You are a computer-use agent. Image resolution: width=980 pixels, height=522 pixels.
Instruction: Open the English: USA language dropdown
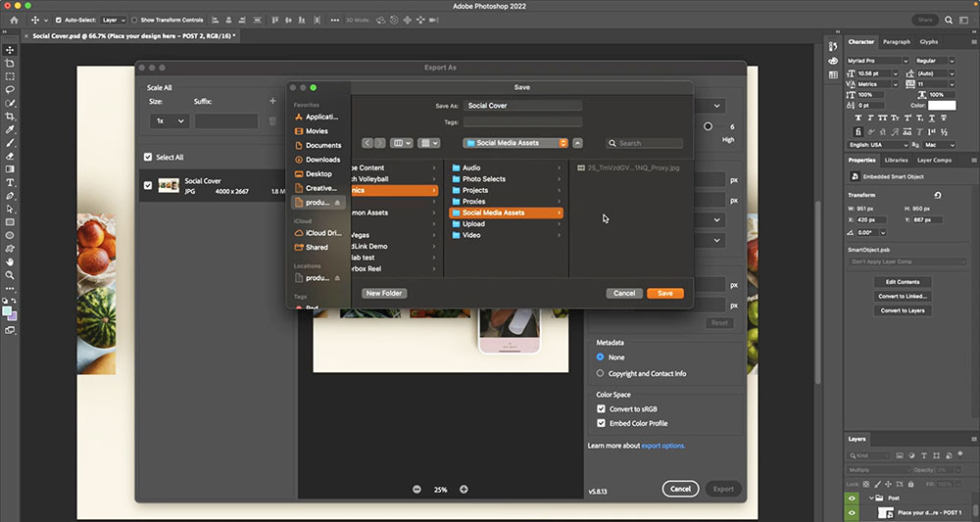tap(877, 145)
